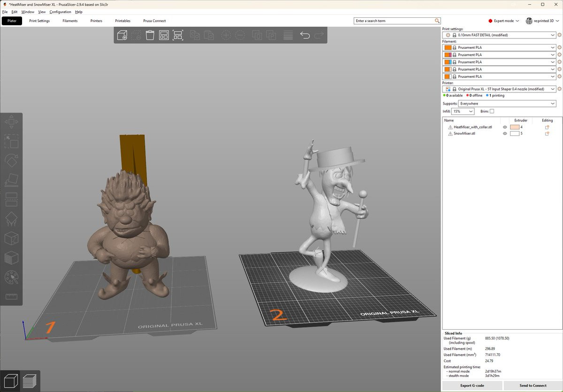563x392 pixels.
Task: Open the Printer preset dropdown
Action: coord(500,89)
